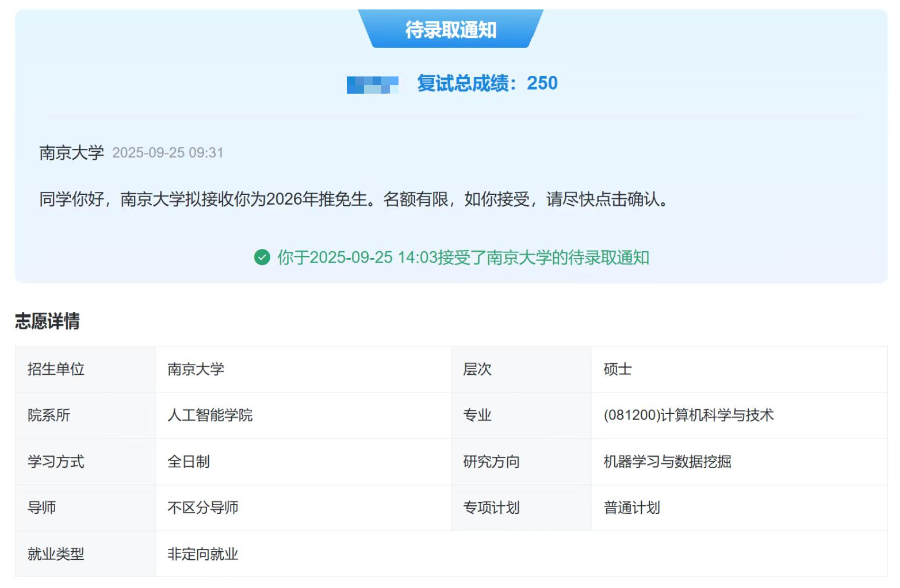Image resolution: width=900 pixels, height=588 pixels.
Task: Select the 非定向就业 employment type cell
Action: click(202, 554)
